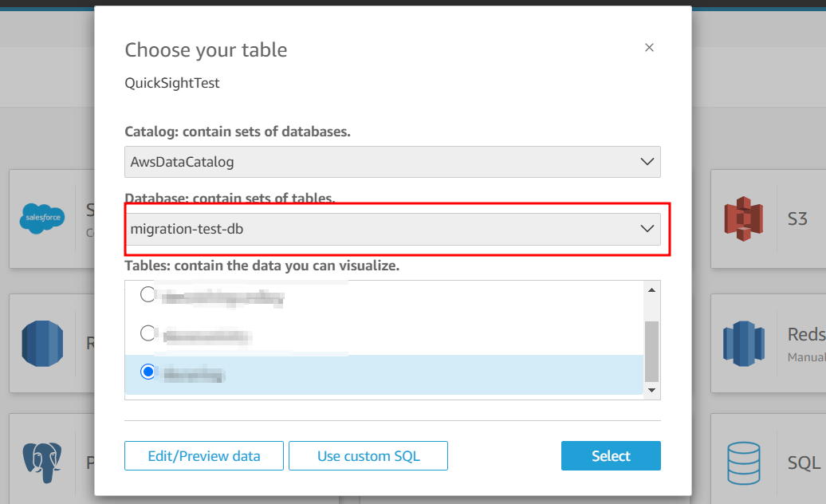826x504 pixels.
Task: Select the first table radio button
Action: pyautogui.click(x=148, y=295)
